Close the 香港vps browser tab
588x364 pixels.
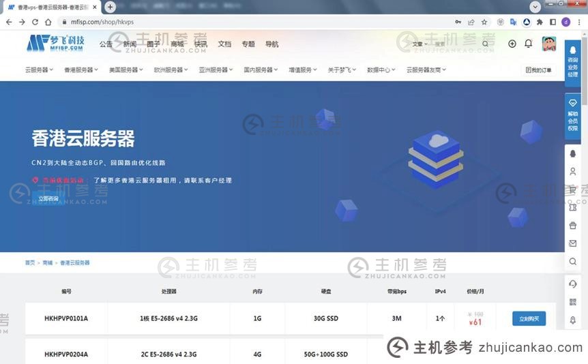point(95,7)
